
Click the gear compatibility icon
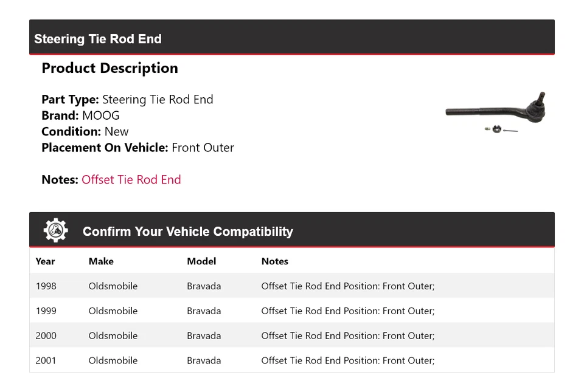[55, 231]
